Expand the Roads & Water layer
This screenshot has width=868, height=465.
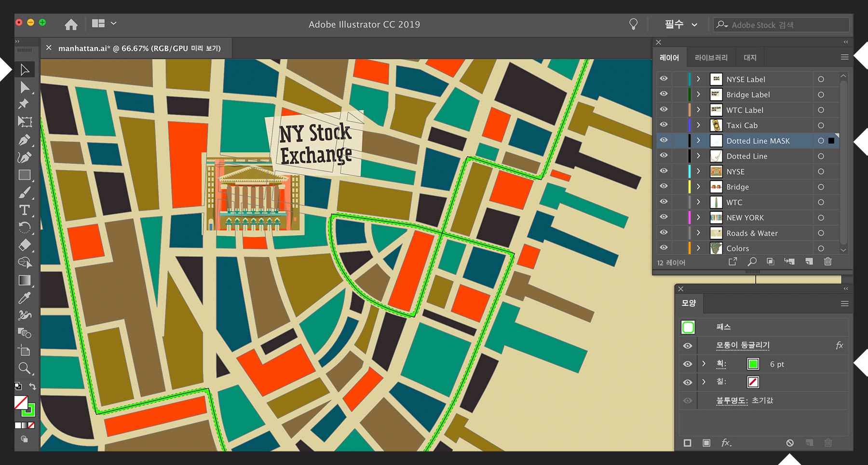point(698,233)
